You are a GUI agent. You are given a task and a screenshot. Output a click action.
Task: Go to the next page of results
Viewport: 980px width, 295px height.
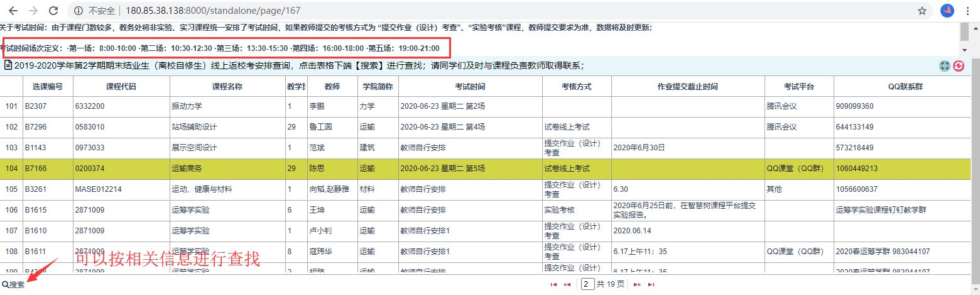click(x=637, y=284)
